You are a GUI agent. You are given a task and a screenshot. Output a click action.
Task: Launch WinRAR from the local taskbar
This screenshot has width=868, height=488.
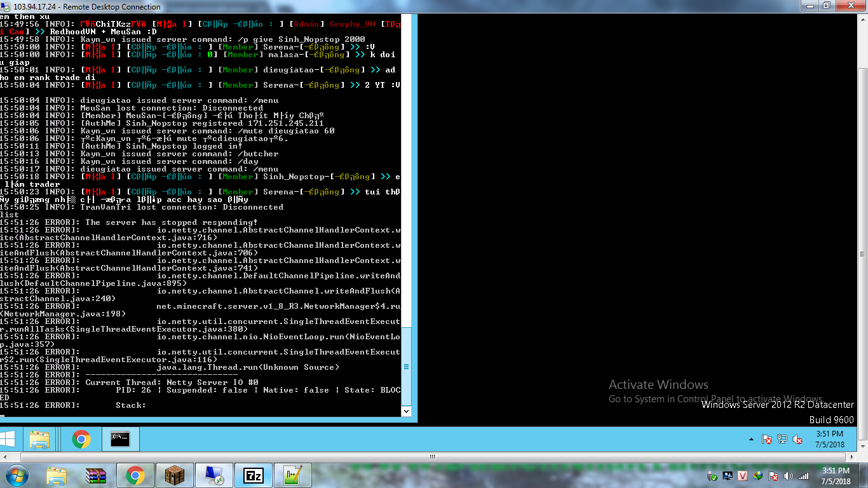coord(95,475)
